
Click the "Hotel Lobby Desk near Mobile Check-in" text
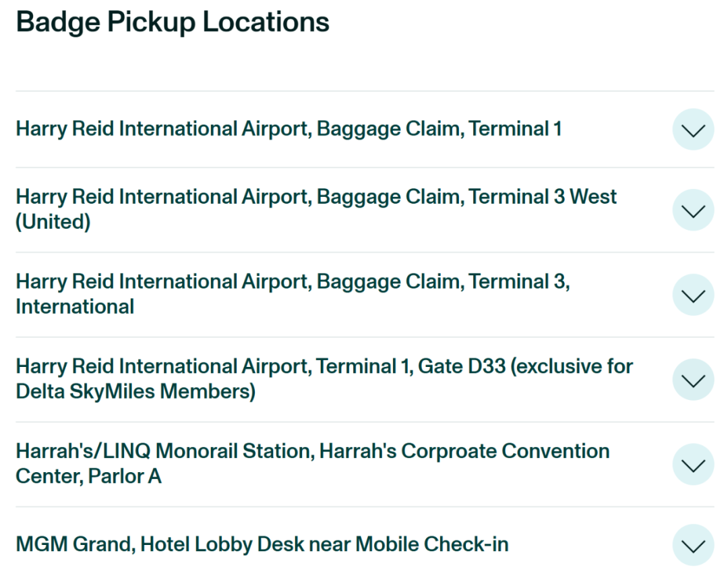324,544
